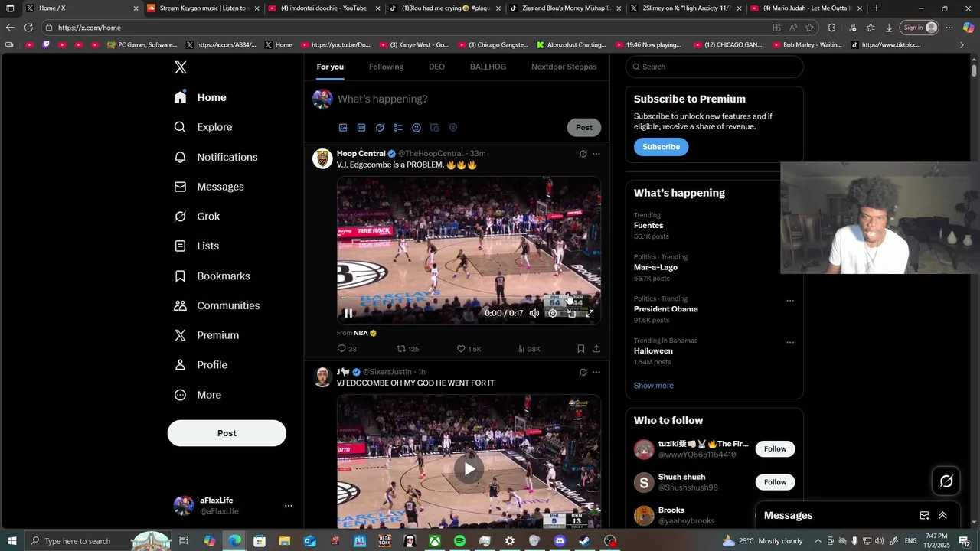Expand More in the left sidebar
This screenshot has width=980, height=551.
[198, 395]
